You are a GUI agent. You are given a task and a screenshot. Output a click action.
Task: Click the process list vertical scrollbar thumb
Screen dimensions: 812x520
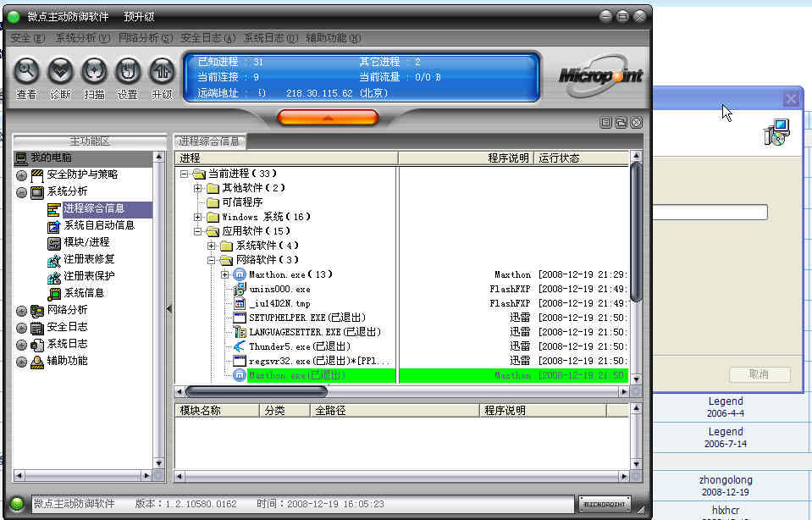(x=636, y=231)
